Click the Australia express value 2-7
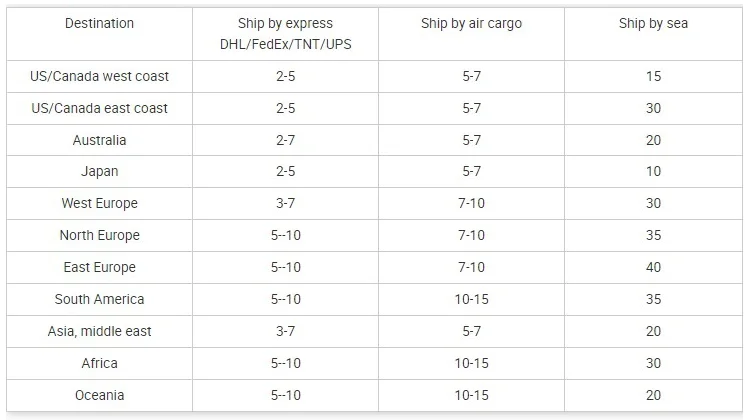750x420 pixels. point(285,140)
